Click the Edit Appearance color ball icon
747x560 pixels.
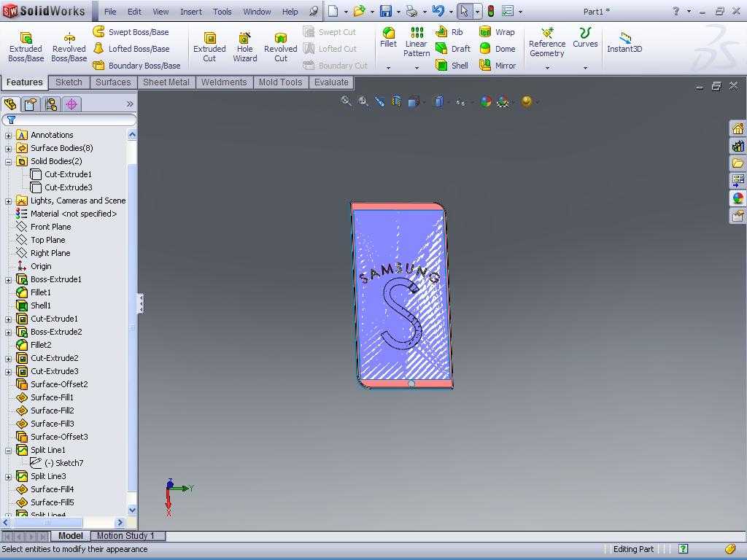tap(485, 101)
